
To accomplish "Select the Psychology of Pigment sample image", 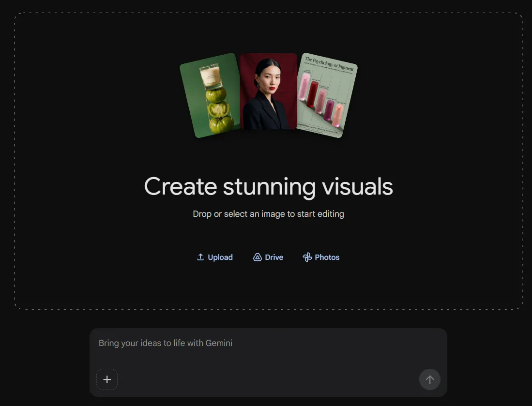I will coord(327,95).
